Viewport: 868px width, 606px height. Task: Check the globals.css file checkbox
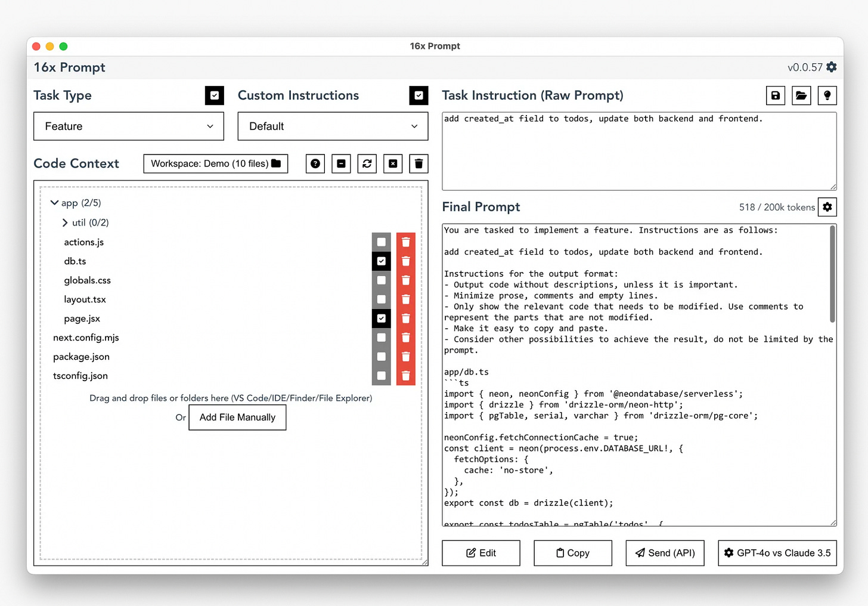click(x=382, y=280)
